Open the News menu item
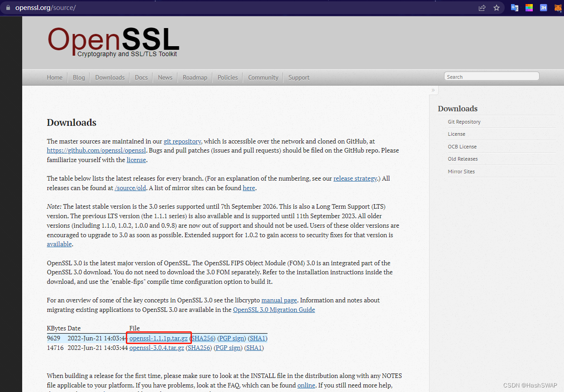This screenshot has width=564, height=392. click(x=165, y=77)
